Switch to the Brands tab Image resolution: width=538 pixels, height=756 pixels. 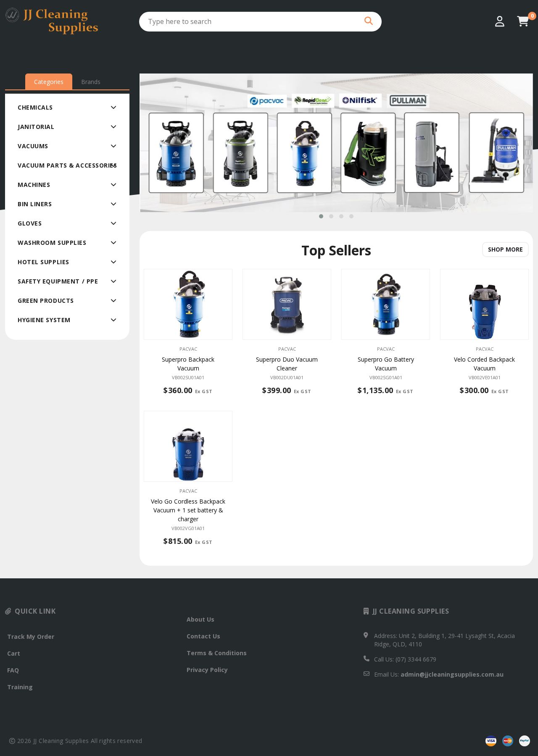91,82
